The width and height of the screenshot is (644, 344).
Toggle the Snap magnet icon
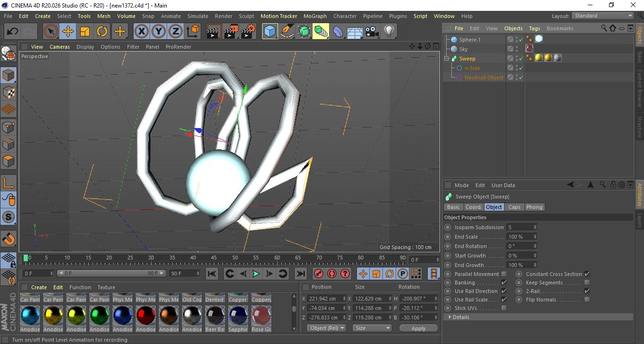[8, 239]
